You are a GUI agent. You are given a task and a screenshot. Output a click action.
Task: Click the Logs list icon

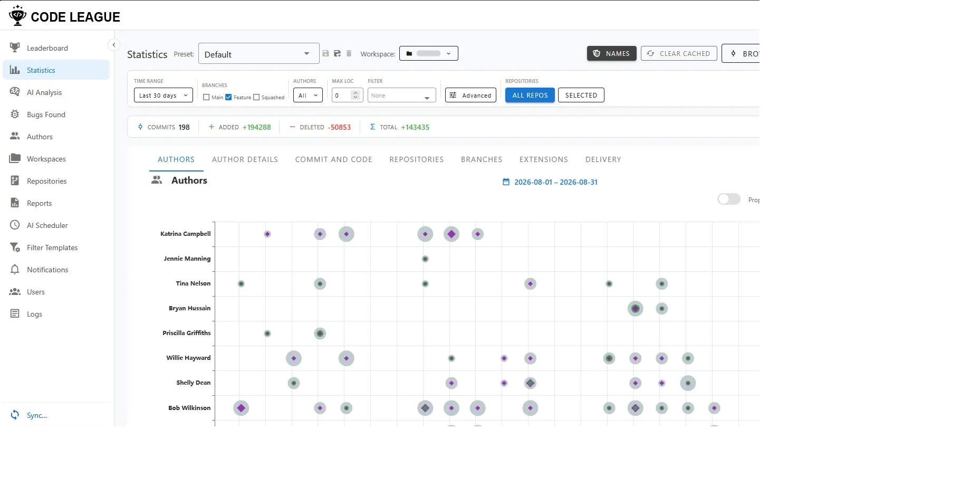(x=15, y=313)
